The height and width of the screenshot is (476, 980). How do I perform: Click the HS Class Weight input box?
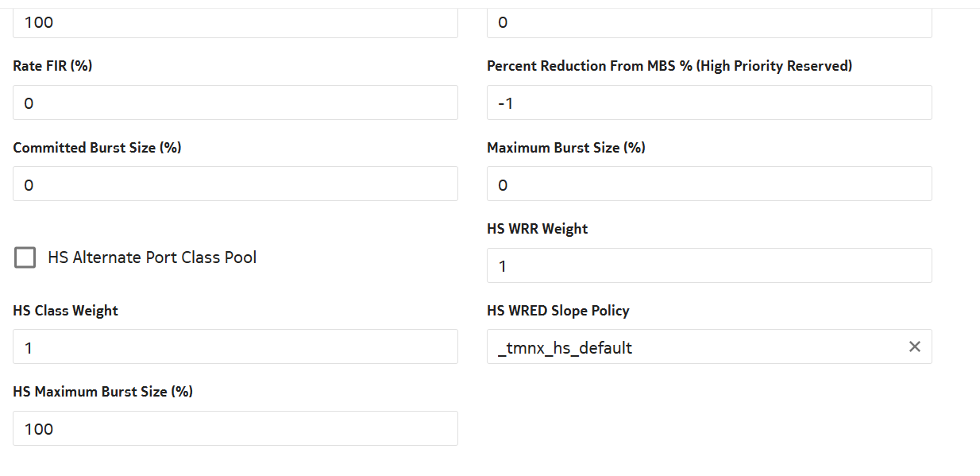click(x=235, y=347)
